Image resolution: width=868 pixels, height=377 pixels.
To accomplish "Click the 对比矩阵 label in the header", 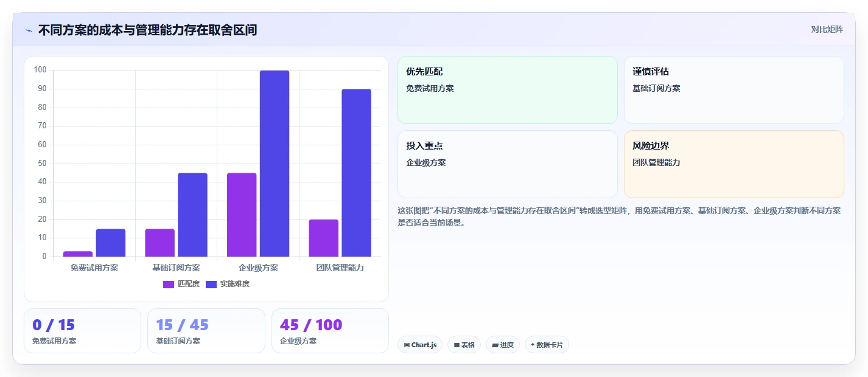I will coord(827,30).
